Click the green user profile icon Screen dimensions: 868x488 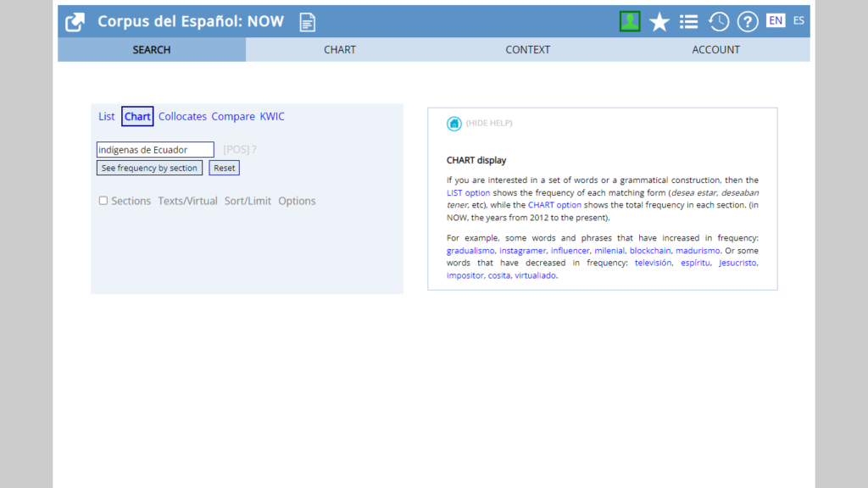[x=629, y=22]
